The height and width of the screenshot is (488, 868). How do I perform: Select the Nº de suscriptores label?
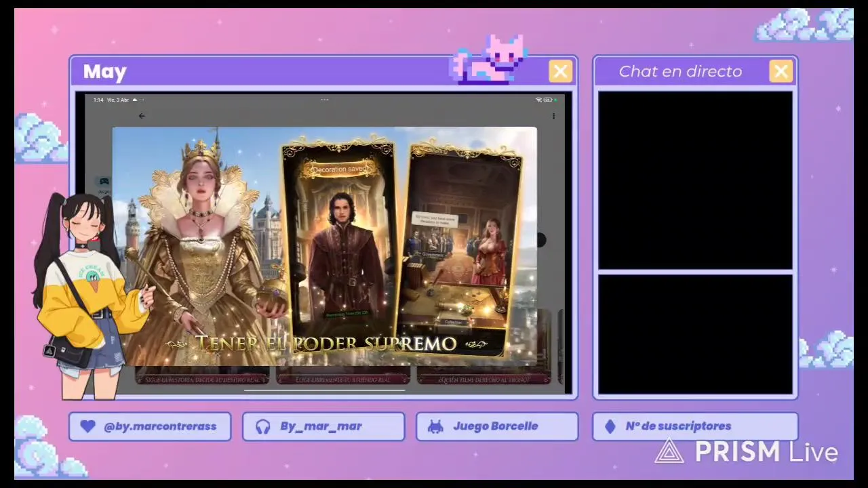[x=678, y=426]
